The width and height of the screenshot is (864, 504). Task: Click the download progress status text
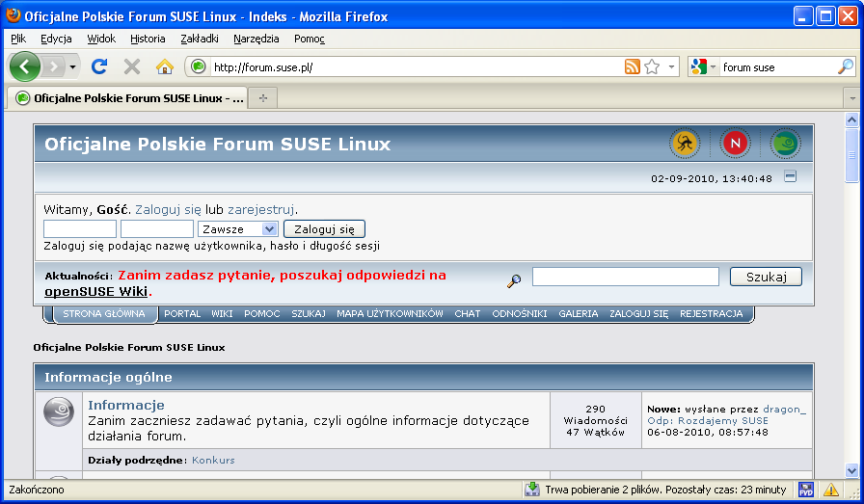(x=665, y=490)
